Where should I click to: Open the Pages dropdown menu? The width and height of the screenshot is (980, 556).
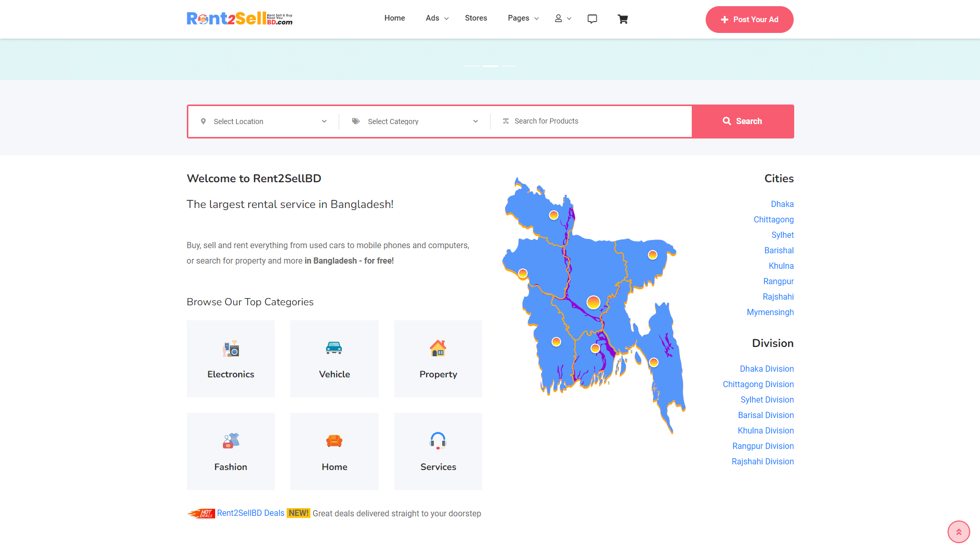523,18
